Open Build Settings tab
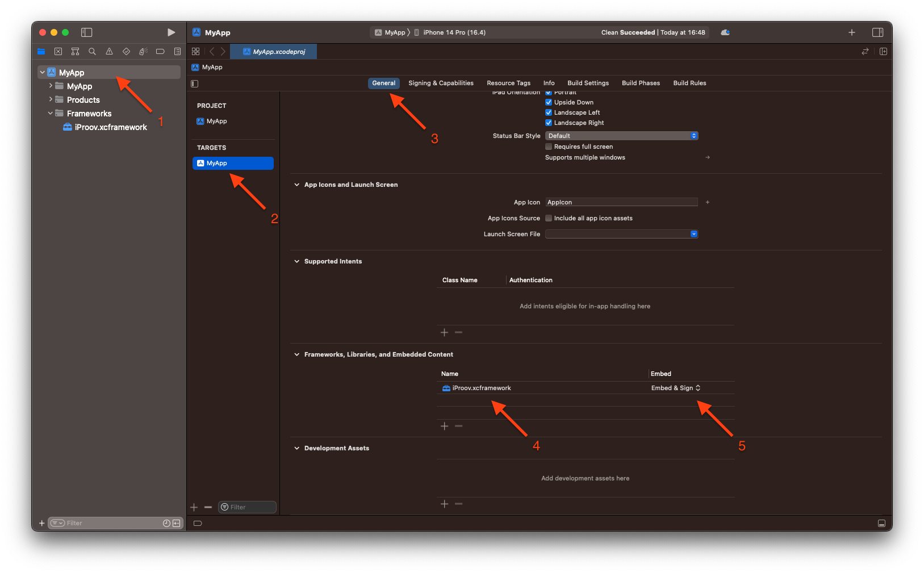 point(588,83)
